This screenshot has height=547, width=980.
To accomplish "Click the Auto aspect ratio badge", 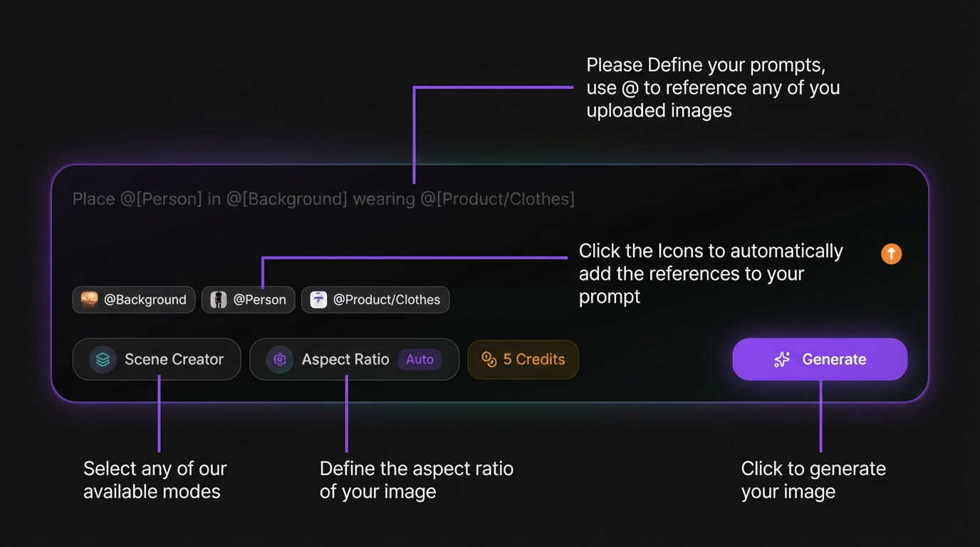I will click(x=419, y=360).
